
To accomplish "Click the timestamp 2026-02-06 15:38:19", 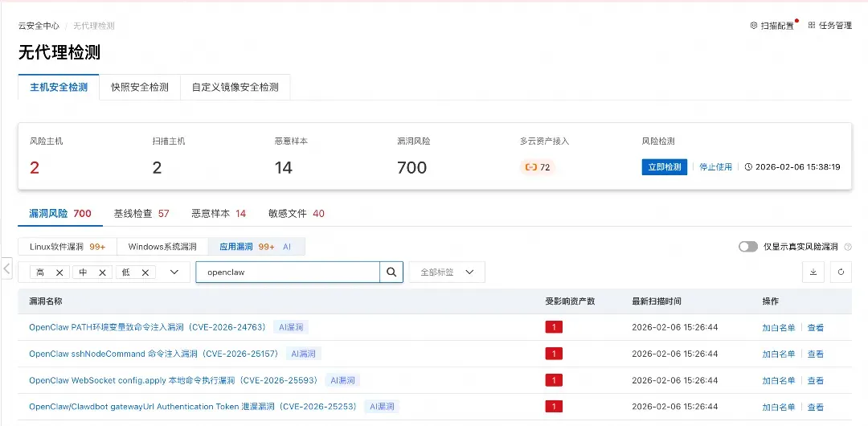I will [797, 166].
